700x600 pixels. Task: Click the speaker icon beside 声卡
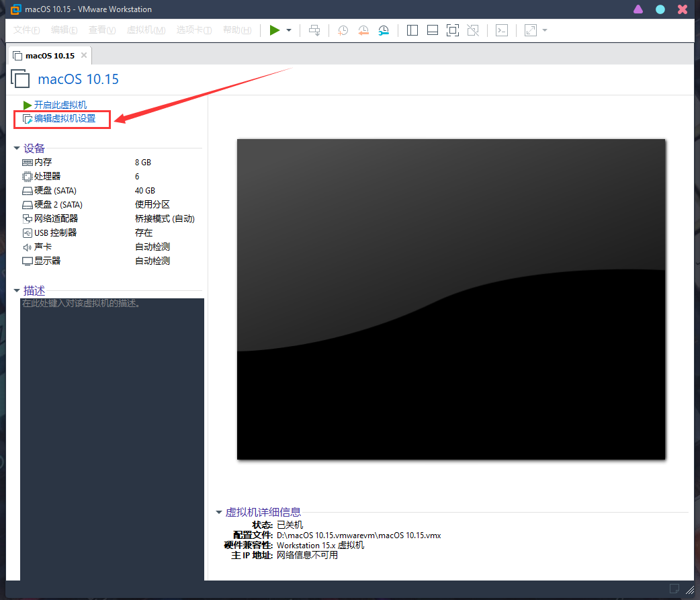28,247
